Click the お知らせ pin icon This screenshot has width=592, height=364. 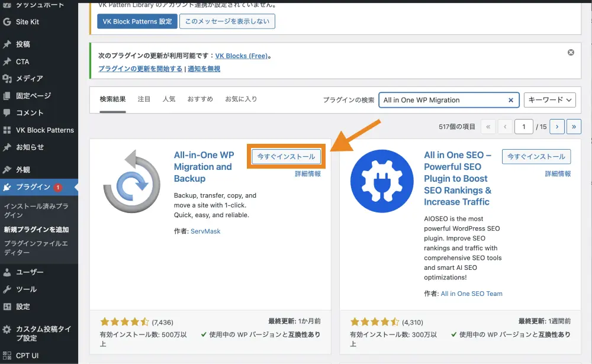7,147
